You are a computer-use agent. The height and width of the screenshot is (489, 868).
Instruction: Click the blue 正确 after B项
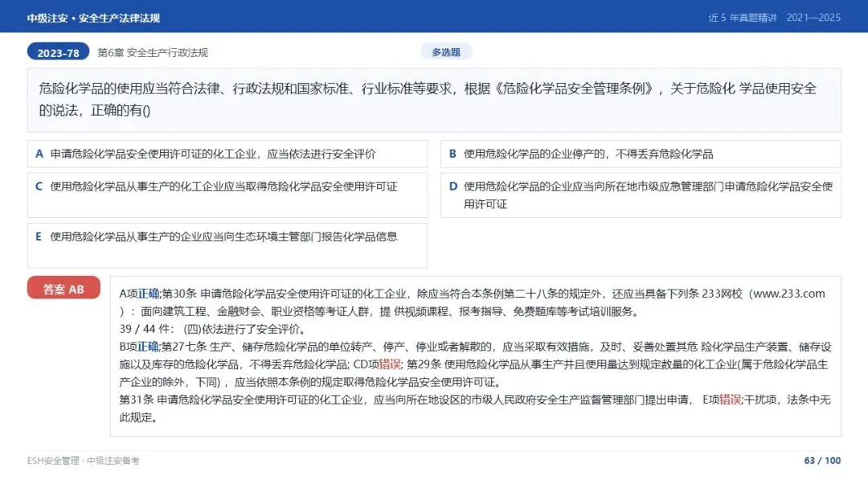pos(149,347)
